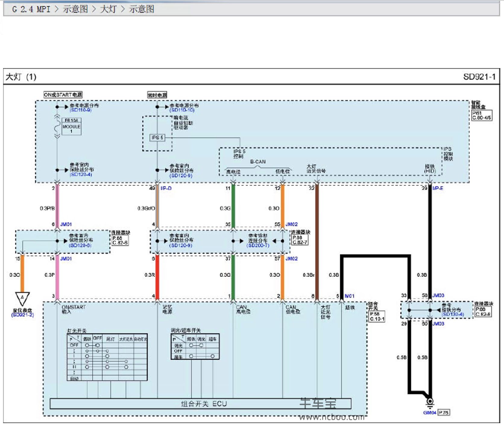The height and width of the screenshot is (428, 504).
Task: Click the SD921-1 diagram number
Action: tap(479, 77)
